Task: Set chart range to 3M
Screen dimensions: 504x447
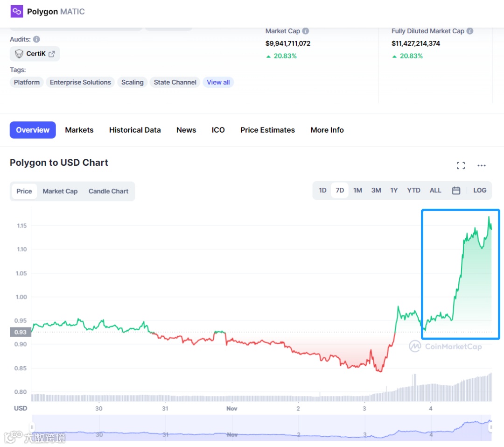Action: point(376,191)
